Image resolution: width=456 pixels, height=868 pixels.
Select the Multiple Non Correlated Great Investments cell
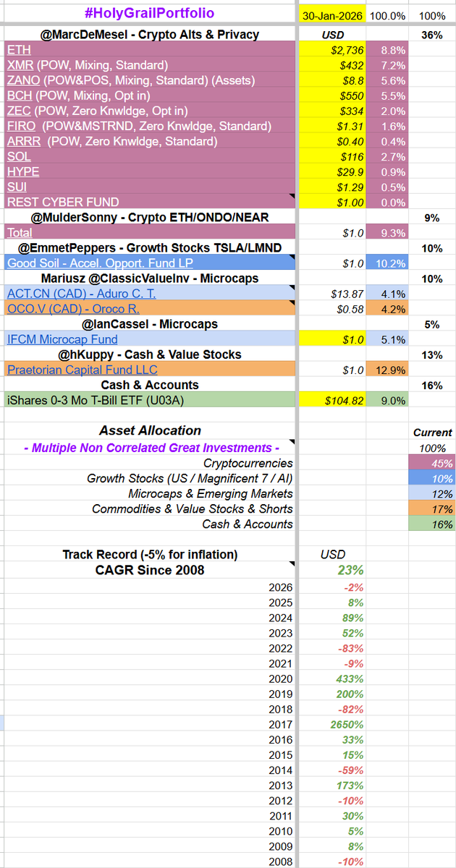[151, 447]
